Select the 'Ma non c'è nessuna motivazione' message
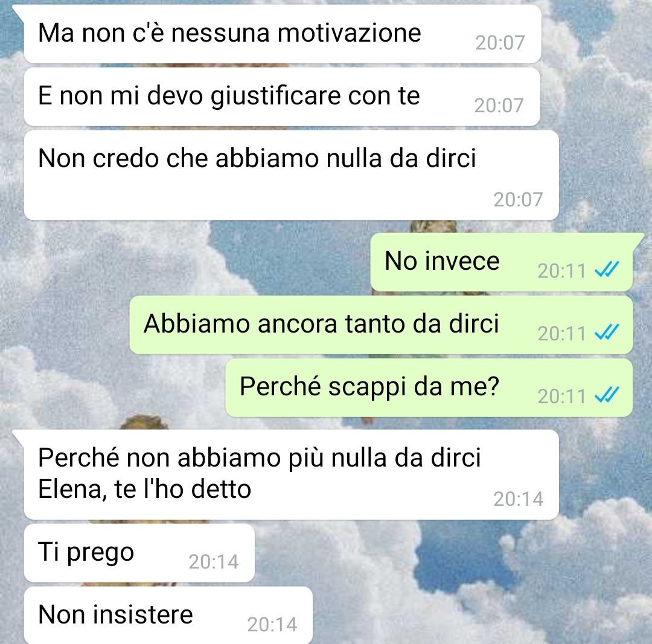The height and width of the screenshot is (644, 652). point(283,34)
